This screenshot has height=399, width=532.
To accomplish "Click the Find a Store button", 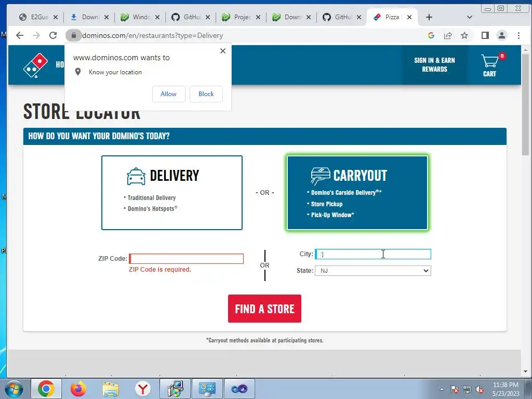I will click(264, 309).
